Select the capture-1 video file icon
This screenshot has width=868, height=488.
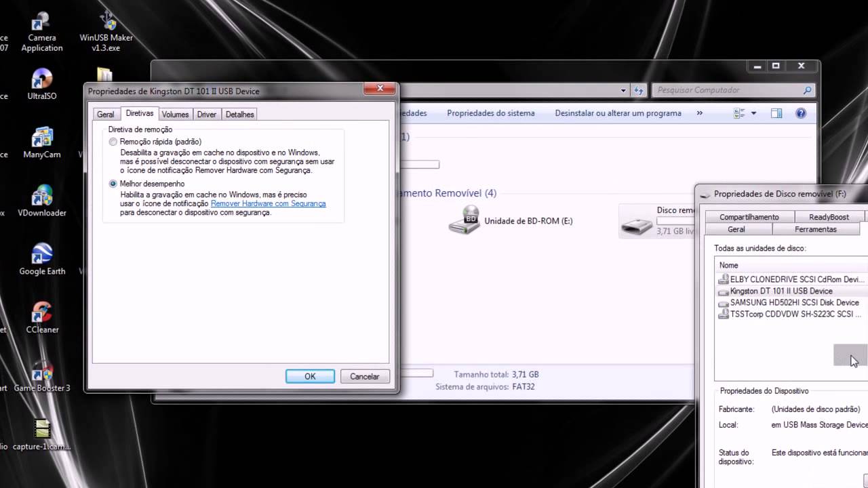click(x=42, y=435)
